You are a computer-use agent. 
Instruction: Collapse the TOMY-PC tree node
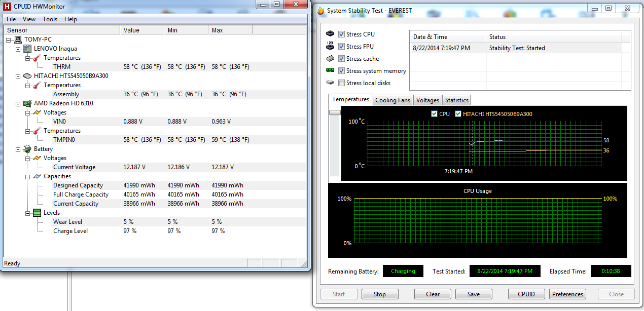(9, 40)
